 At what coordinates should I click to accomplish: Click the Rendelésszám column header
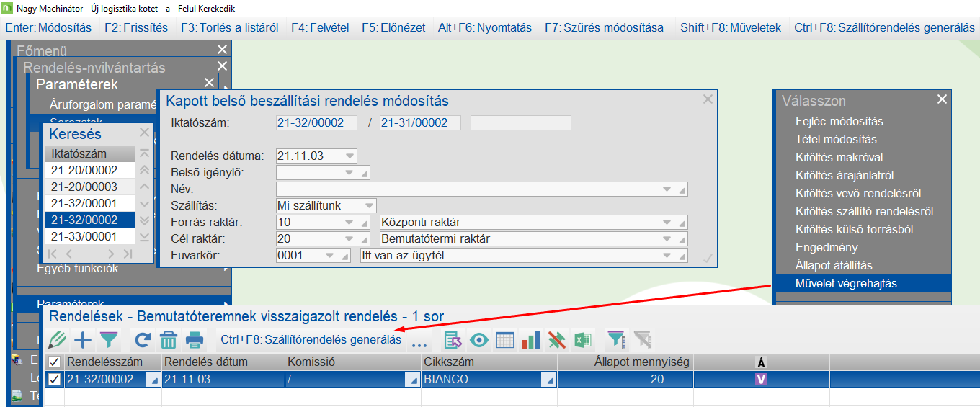[x=112, y=362]
